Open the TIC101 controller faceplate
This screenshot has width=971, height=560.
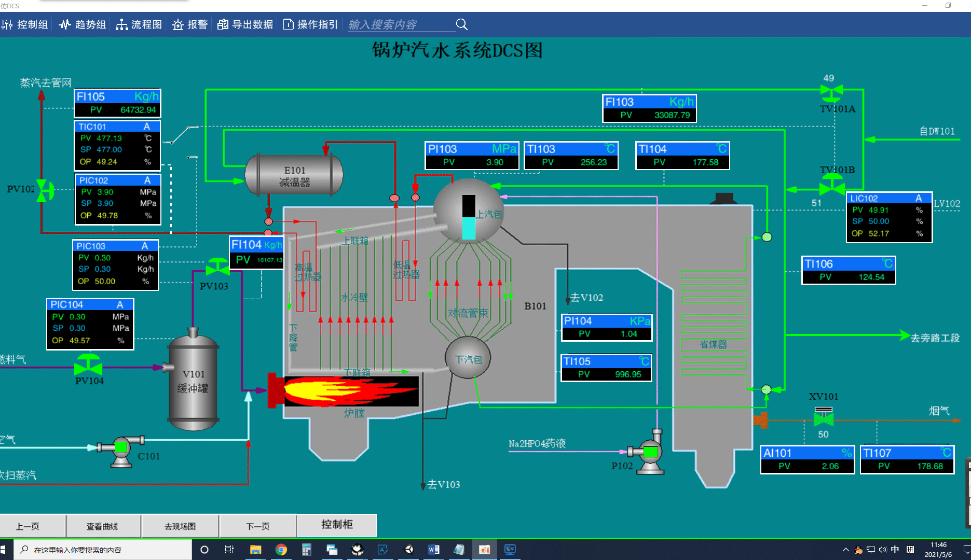117,146
